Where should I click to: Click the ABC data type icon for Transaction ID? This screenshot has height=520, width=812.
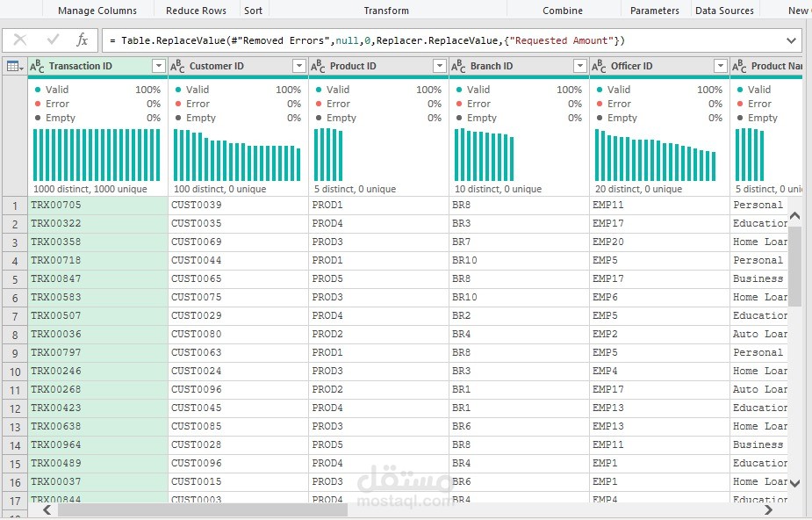click(37, 66)
